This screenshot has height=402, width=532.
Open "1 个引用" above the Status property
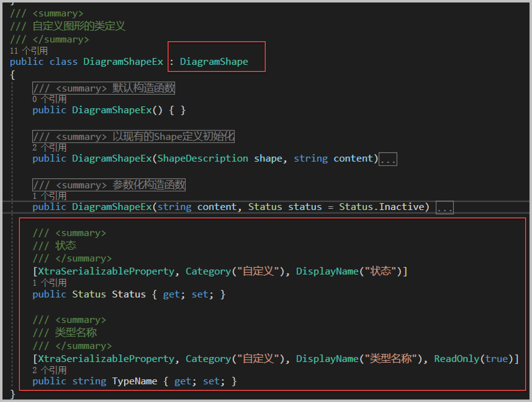[x=50, y=283]
